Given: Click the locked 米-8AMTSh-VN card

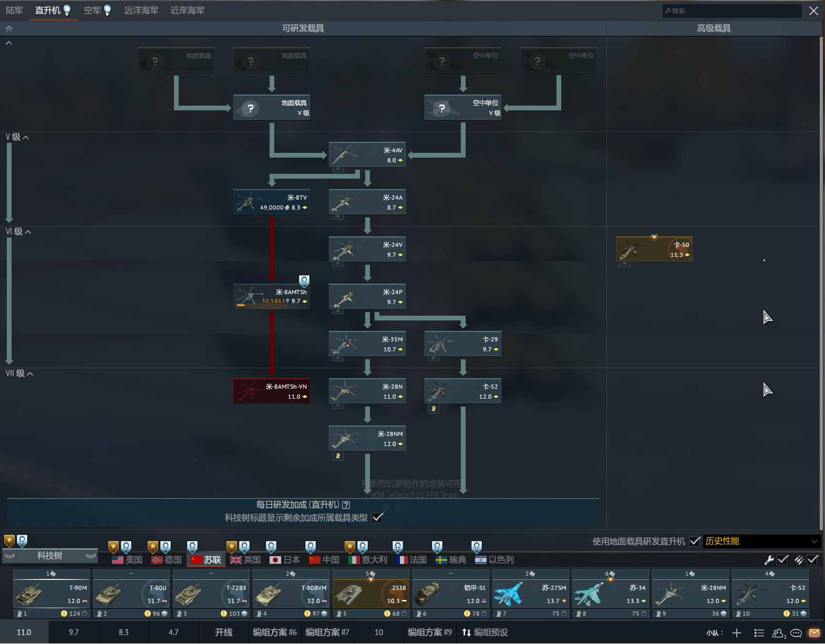Looking at the screenshot, I should coord(272,391).
